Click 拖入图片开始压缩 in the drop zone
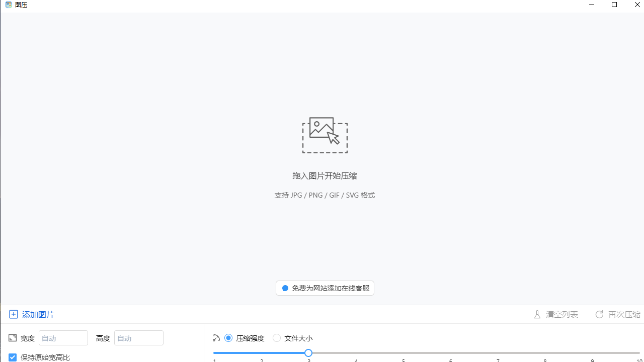 (x=325, y=175)
